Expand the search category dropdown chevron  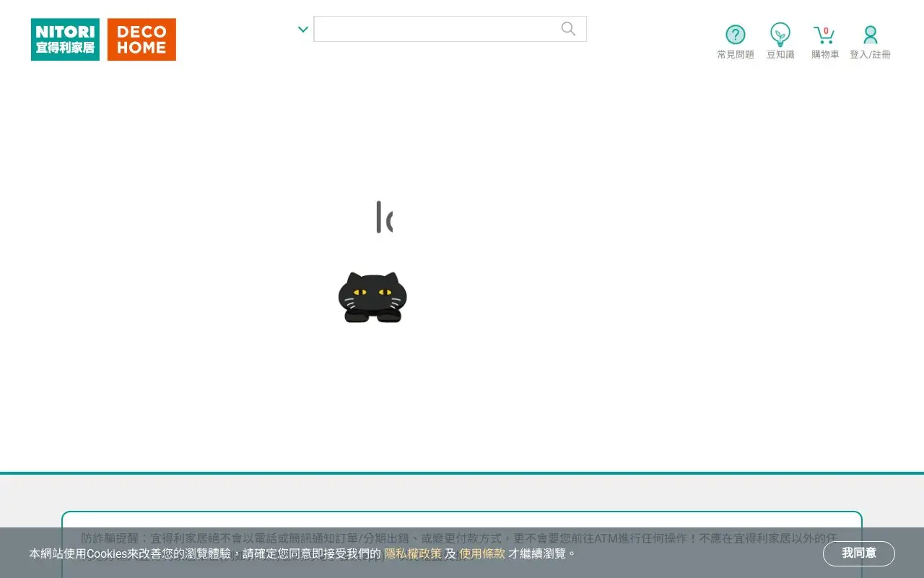[303, 30]
